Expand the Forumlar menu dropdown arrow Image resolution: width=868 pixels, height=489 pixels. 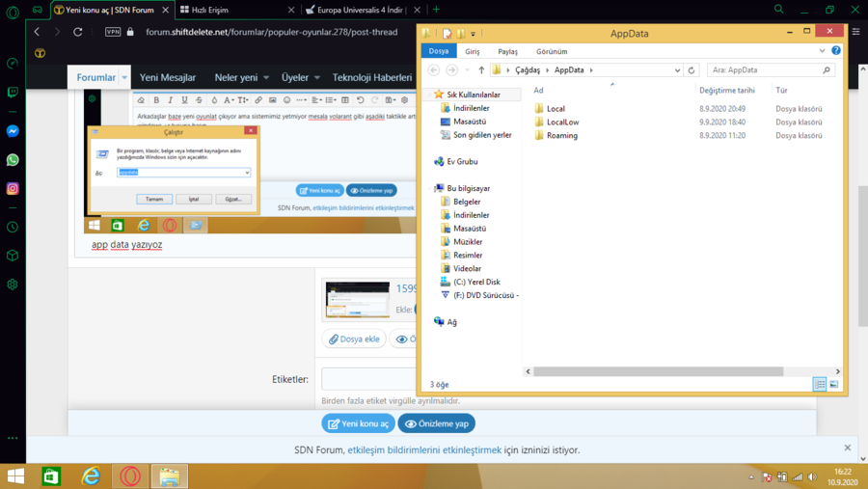(124, 78)
